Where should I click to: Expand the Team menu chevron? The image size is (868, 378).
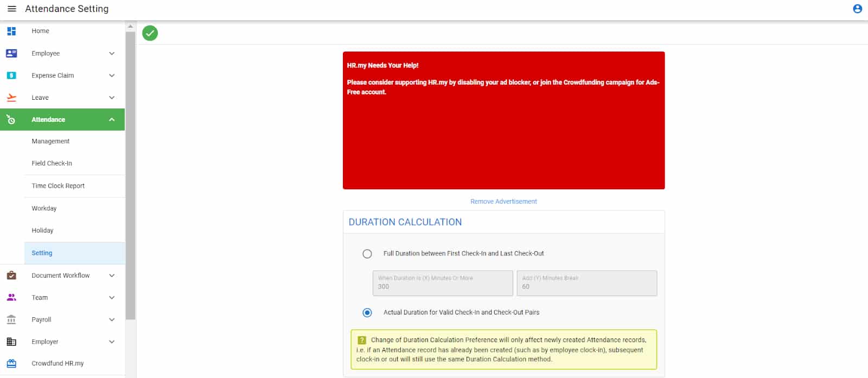pos(112,297)
